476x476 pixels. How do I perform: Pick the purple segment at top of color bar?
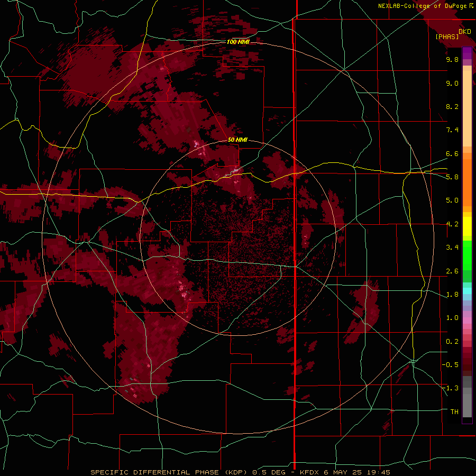click(x=467, y=53)
